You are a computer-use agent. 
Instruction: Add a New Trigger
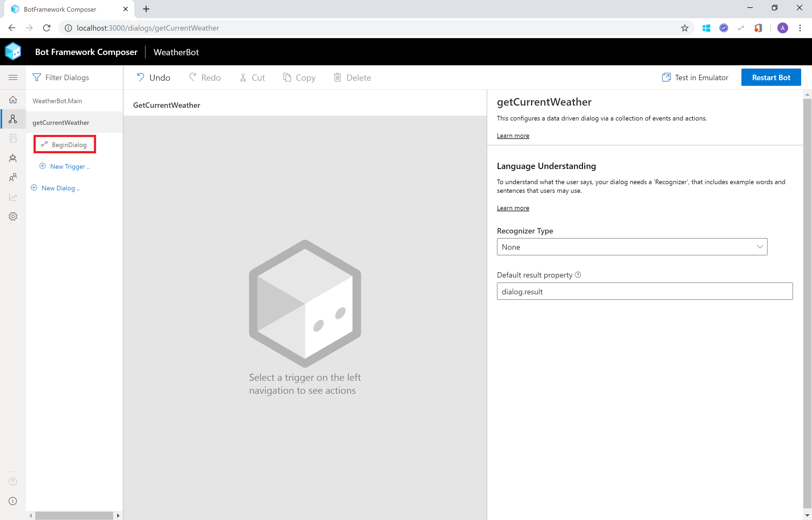click(x=64, y=167)
